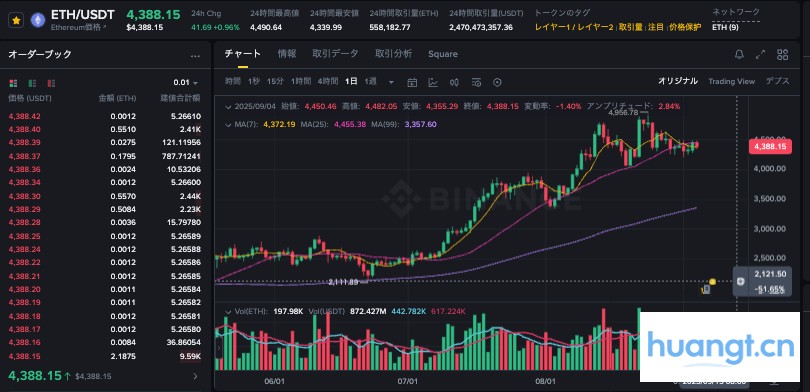Click sell order price 4,388.39

(x=24, y=143)
